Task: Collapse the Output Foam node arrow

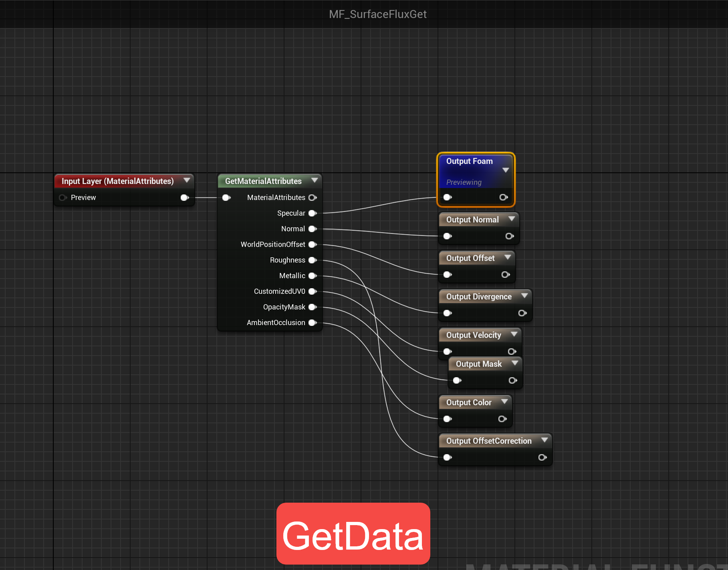Action: click(506, 170)
